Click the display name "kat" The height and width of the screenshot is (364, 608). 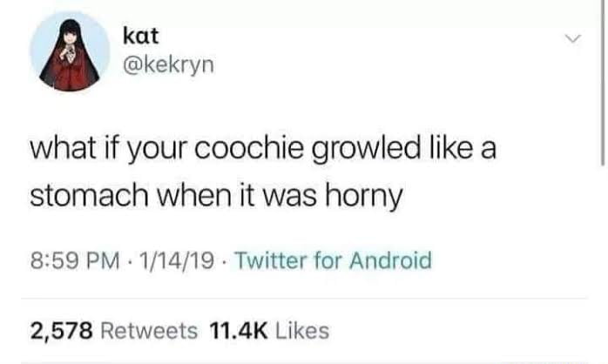point(141,36)
